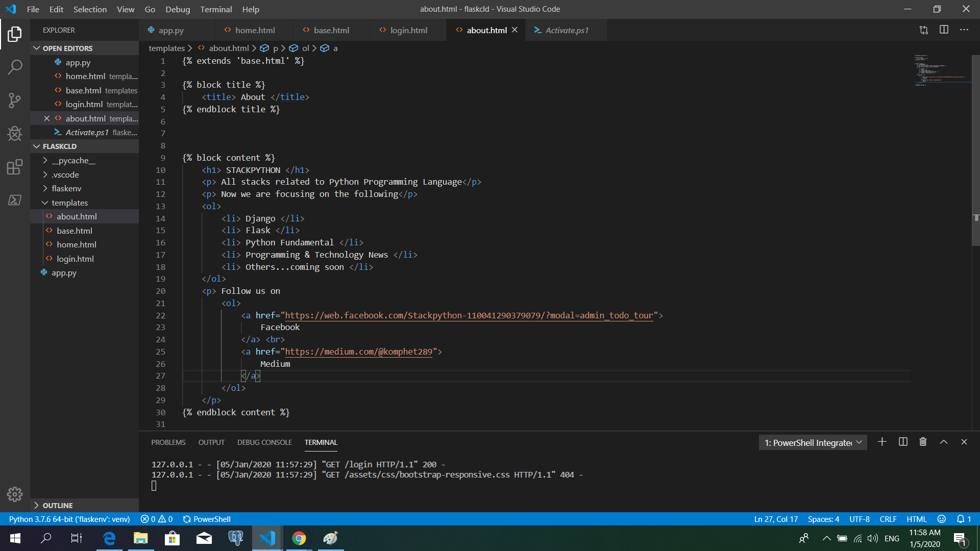Switch to the DEBUG CONSOLE tab

[264, 442]
